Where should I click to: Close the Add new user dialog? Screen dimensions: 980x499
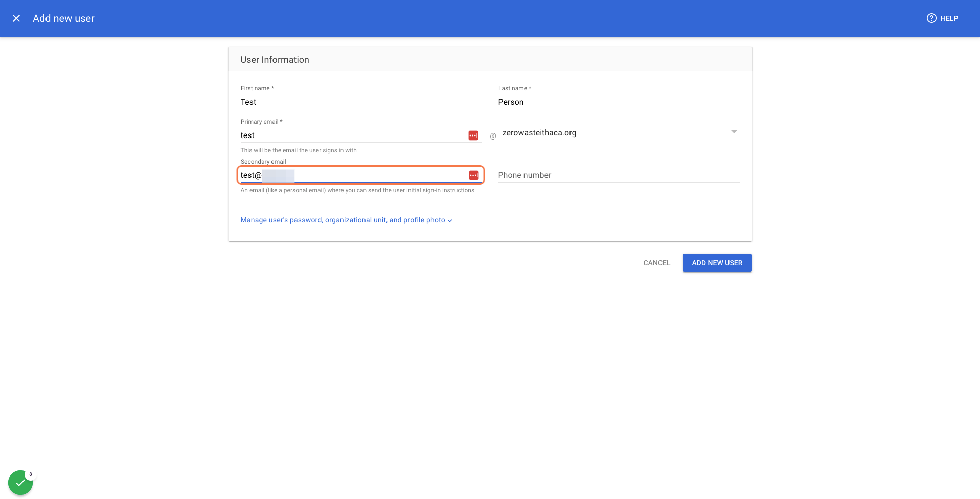coord(16,18)
